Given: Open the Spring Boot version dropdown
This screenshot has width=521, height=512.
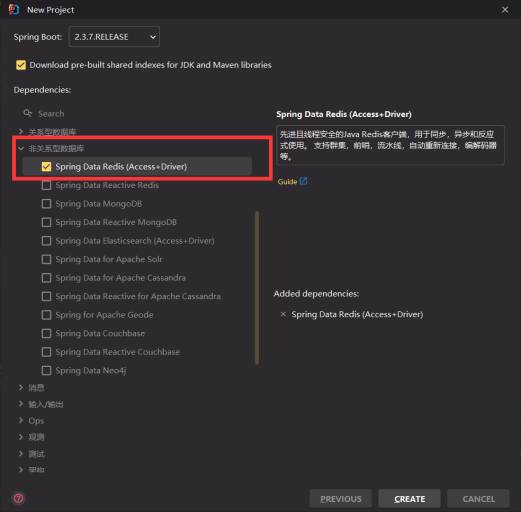Looking at the screenshot, I should [x=114, y=37].
